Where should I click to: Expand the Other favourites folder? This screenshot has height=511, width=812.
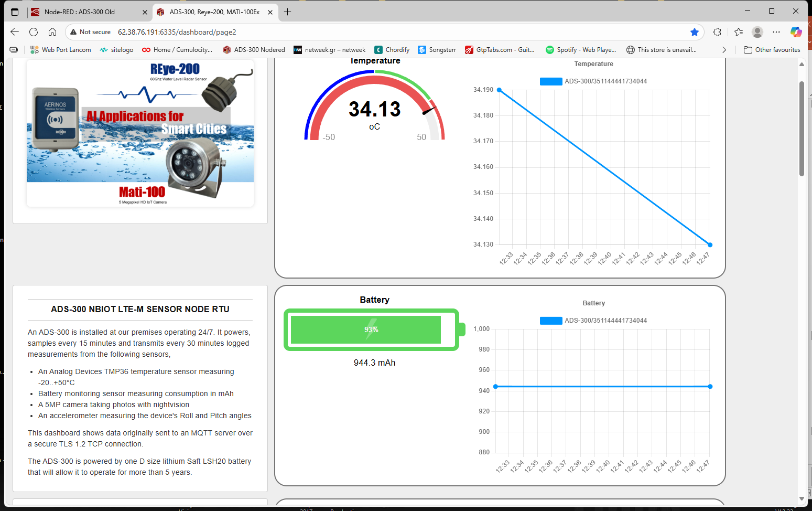click(772, 50)
